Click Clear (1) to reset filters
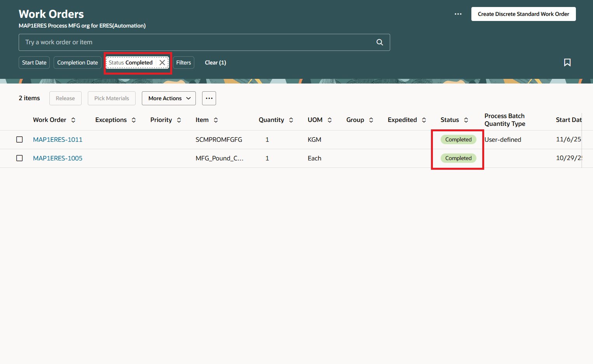Image resolution: width=593 pixels, height=364 pixels. click(x=215, y=63)
